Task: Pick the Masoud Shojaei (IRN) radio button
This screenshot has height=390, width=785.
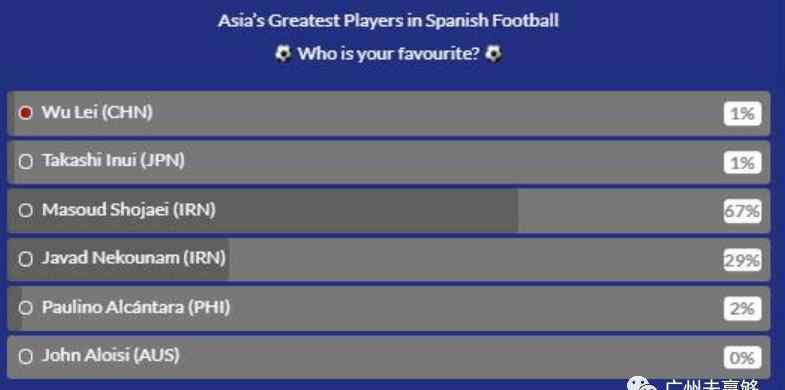Action: (x=26, y=210)
